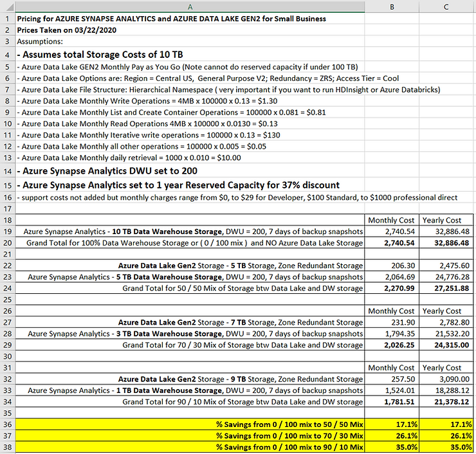This screenshot has width=476, height=454.
Task: Click the Azure Data Lake Options region row
Action: click(x=190, y=78)
